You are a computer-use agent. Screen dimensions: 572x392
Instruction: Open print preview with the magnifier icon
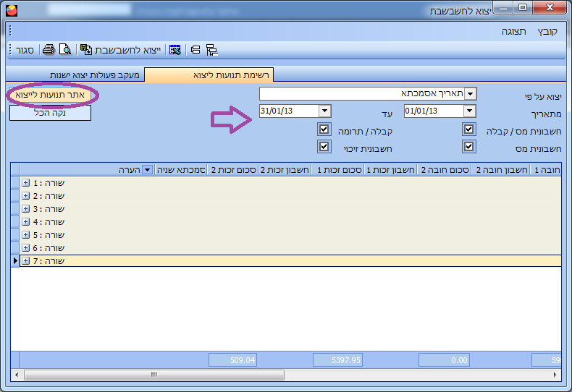click(x=65, y=50)
